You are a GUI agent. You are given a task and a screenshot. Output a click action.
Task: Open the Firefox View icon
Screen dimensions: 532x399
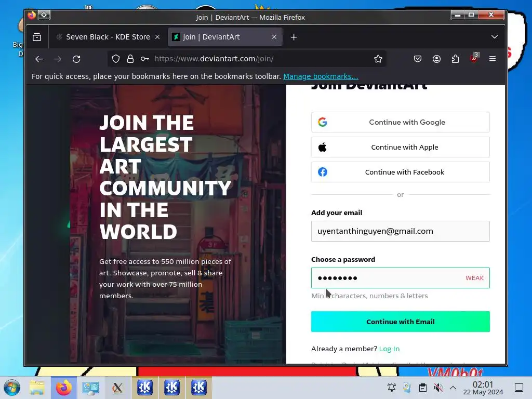point(37,37)
